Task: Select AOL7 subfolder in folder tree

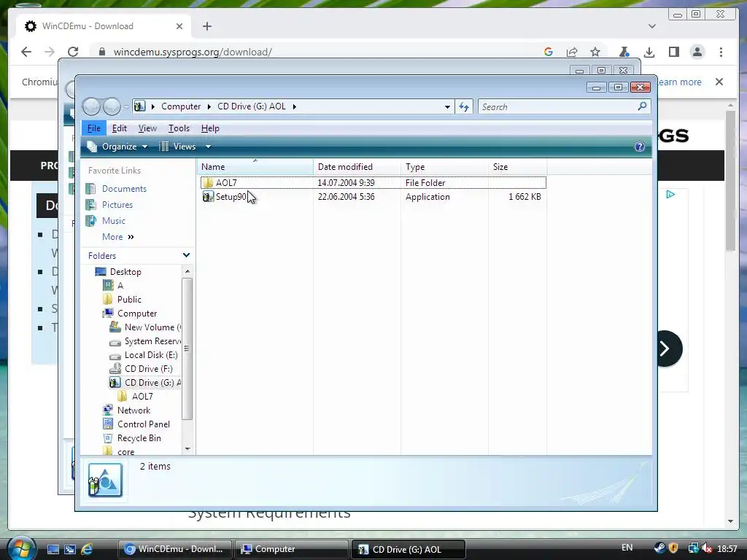Action: [142, 396]
